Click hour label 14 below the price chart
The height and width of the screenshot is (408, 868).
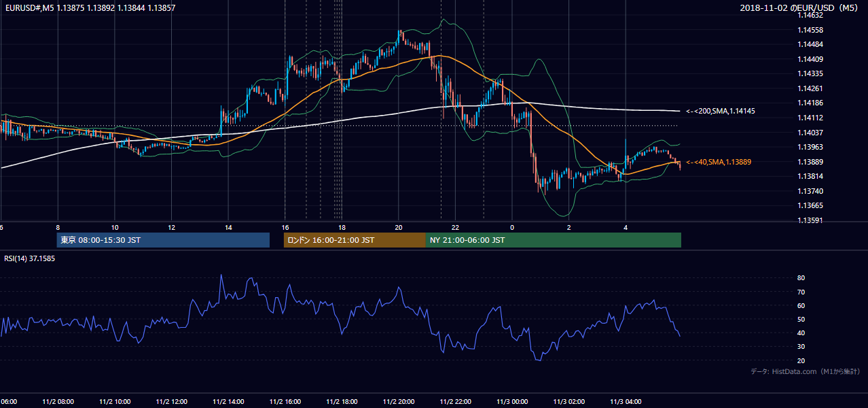pos(228,228)
